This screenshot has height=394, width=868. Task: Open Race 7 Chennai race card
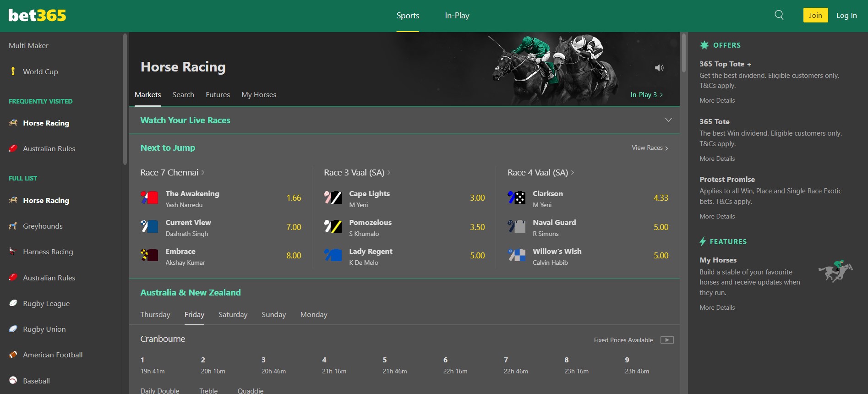(x=172, y=173)
